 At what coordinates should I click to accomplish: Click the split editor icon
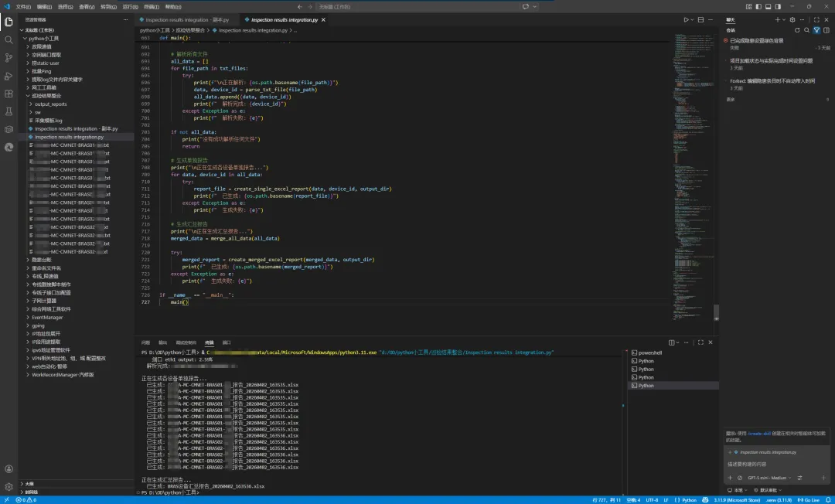point(702,19)
